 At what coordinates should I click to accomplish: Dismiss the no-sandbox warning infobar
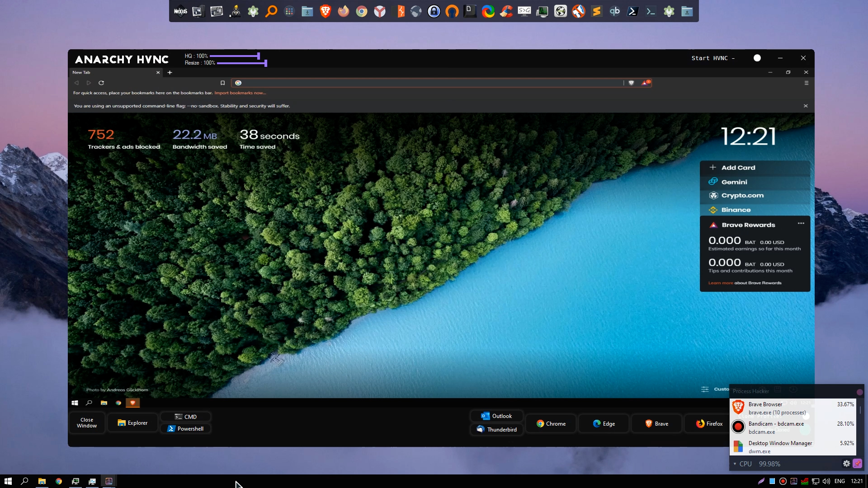pyautogui.click(x=805, y=106)
